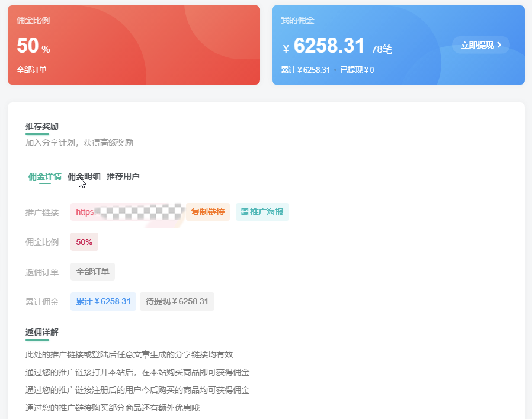Screen dimensions: 532x419
Task: Open the 推广海报 poster button
Action: pos(262,212)
